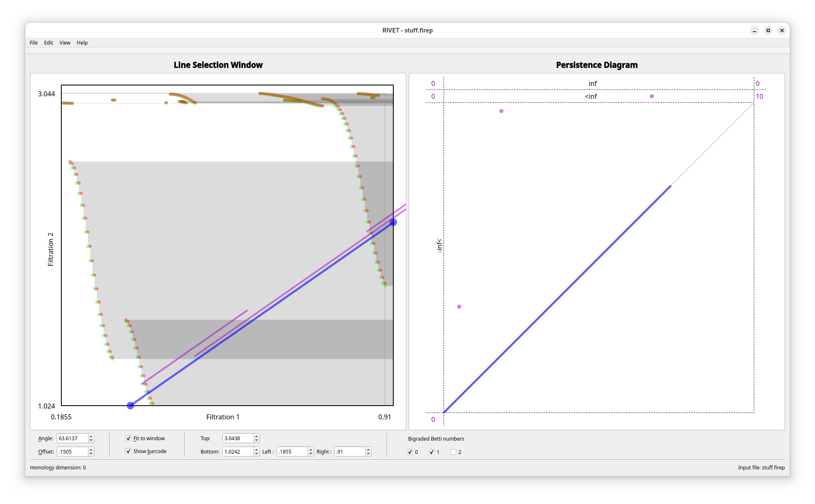The height and width of the screenshot is (504, 815).
Task: Open the Edit menu
Action: [48, 43]
